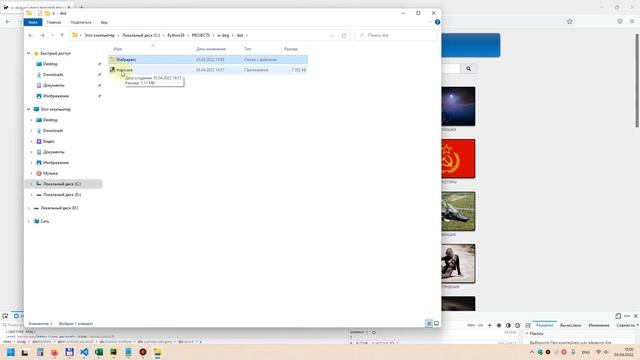Expand Desktop under Этот компьютер
This screenshot has height=360, width=640.
click(x=31, y=120)
